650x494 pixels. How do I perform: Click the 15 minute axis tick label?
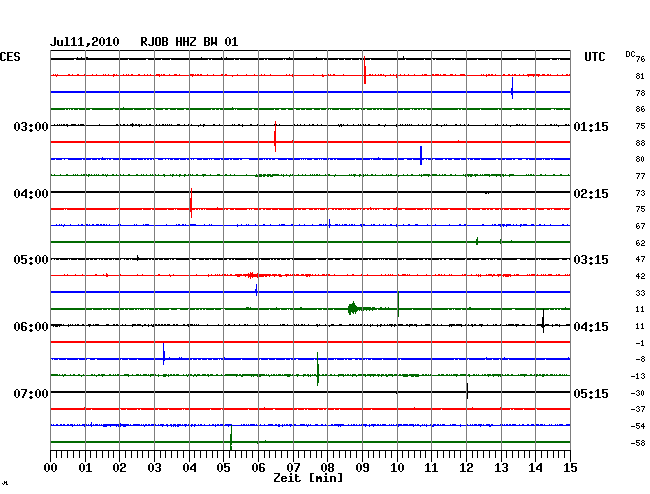pos(570,468)
